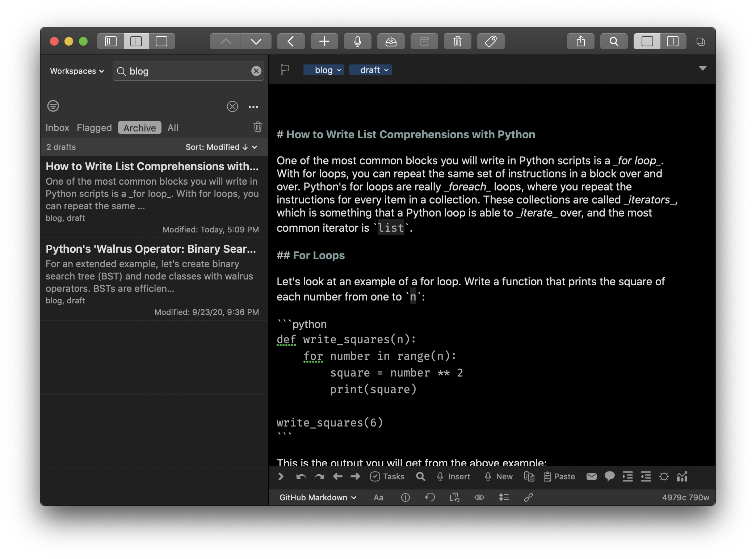Create a new draft with the plus button
Image resolution: width=756 pixels, height=559 pixels.
(x=324, y=41)
